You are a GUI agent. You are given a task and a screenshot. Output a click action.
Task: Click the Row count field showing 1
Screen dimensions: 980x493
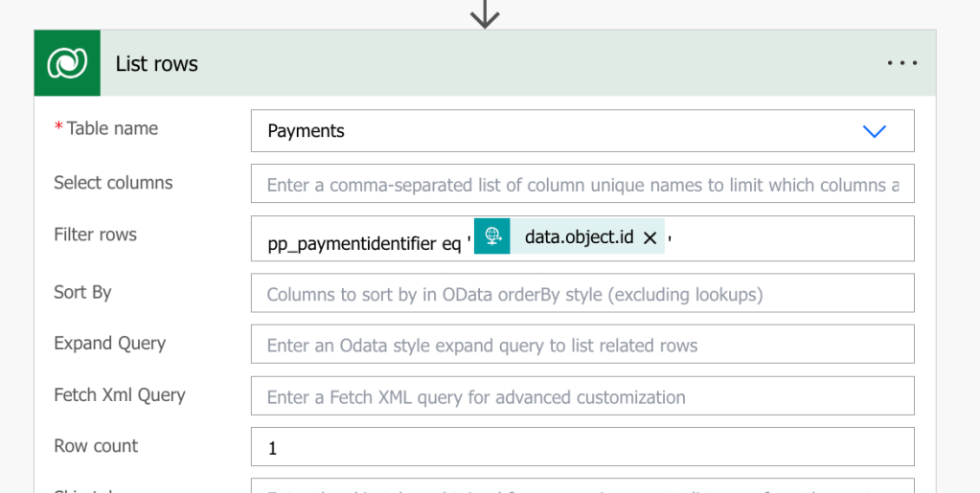pyautogui.click(x=582, y=447)
